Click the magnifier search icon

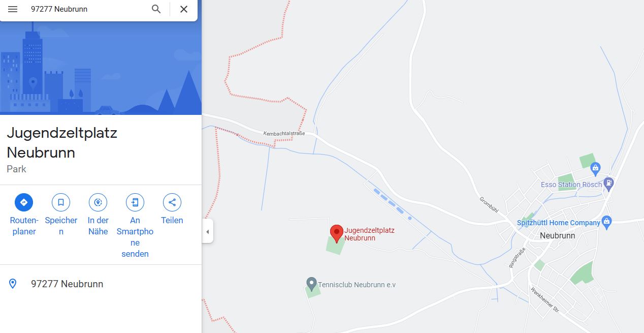click(x=156, y=9)
